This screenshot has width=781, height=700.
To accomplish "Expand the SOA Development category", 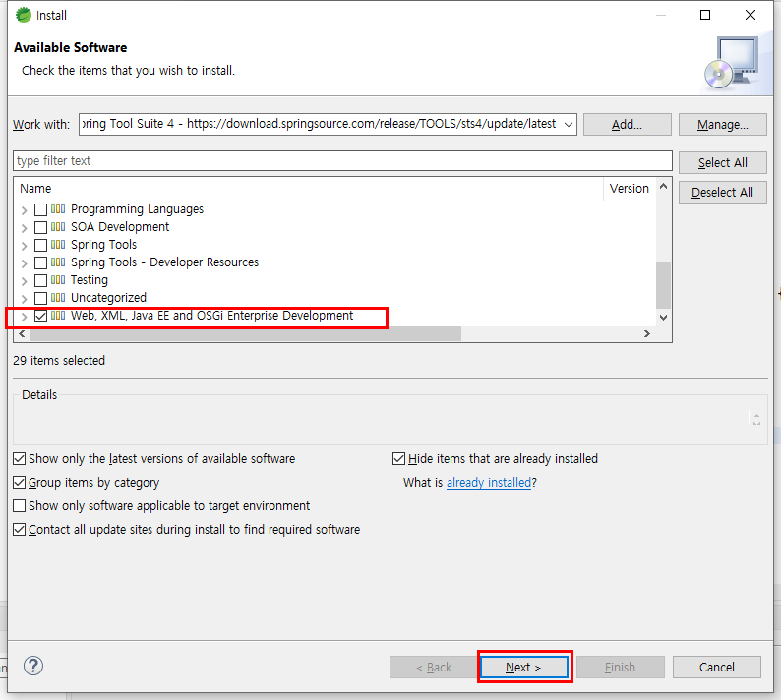I will point(24,228).
